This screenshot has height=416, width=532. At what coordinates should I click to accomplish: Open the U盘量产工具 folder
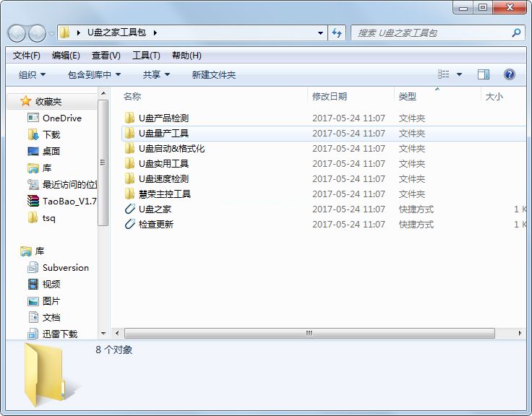tap(163, 134)
